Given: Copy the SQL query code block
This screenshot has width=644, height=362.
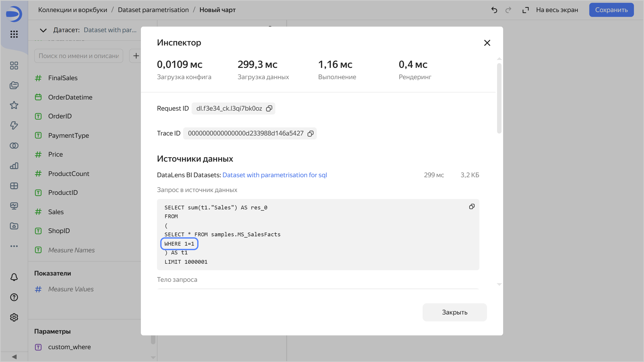Looking at the screenshot, I should tap(472, 207).
